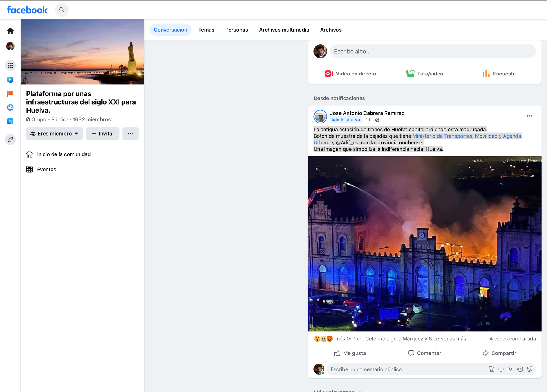Switch to the Archivos multimedia tab
547x392 pixels.
click(284, 30)
